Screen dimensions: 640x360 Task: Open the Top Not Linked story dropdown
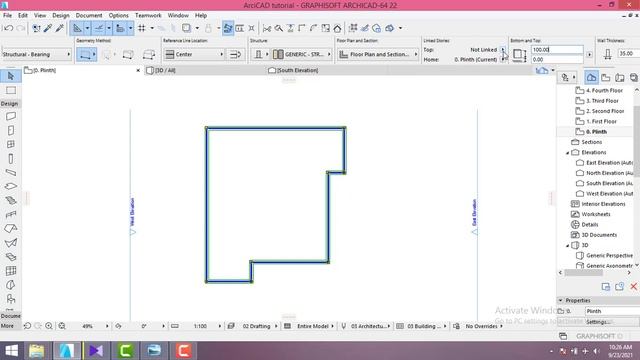[x=503, y=49]
